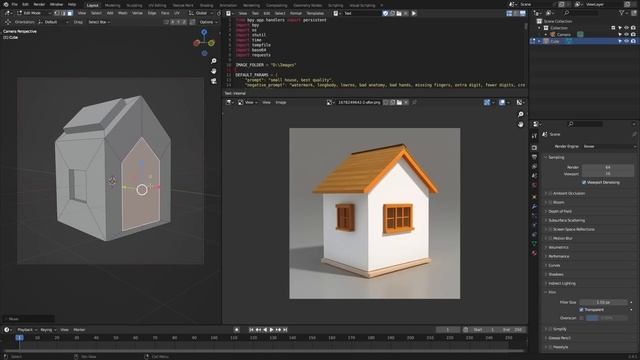The width and height of the screenshot is (640, 360).
Task: Click the Blender logo menu icon
Action: (6, 4)
